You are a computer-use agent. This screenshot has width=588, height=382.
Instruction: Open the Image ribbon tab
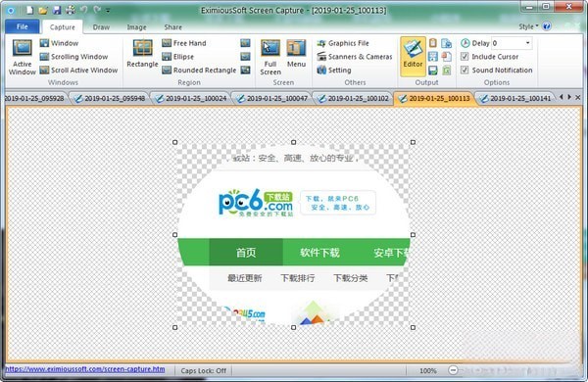coord(136,27)
